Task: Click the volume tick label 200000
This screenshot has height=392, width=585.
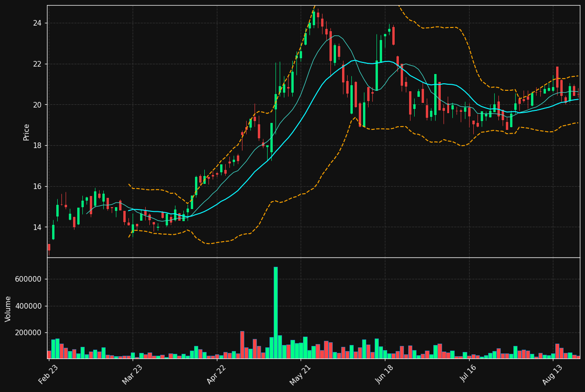Action: 28,333
